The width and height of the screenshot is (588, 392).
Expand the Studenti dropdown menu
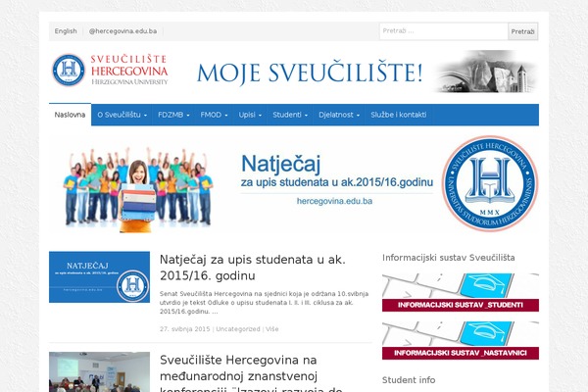[x=290, y=115]
